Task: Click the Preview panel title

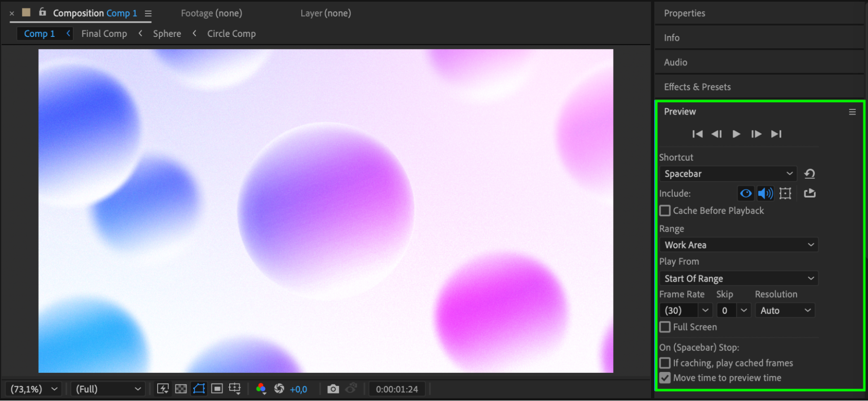Action: (x=680, y=112)
